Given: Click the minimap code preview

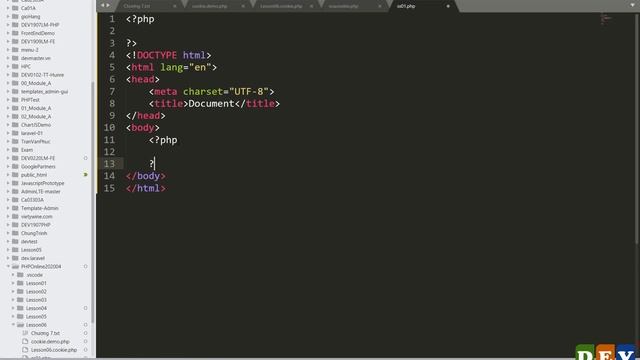Looking at the screenshot, I should 606,19.
